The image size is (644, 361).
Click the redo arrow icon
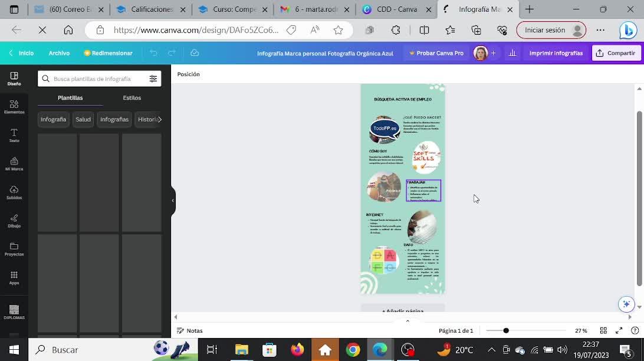click(x=172, y=53)
